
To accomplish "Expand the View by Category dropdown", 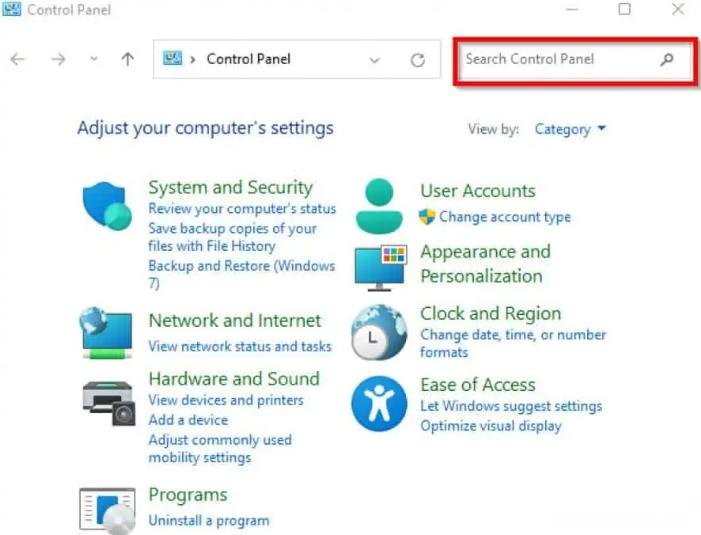I will 570,129.
